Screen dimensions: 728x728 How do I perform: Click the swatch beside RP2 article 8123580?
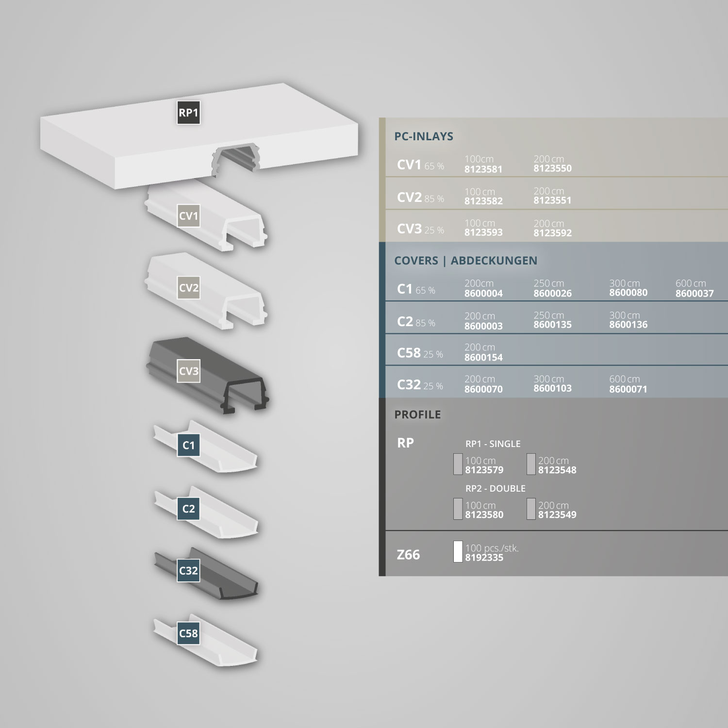(458, 509)
